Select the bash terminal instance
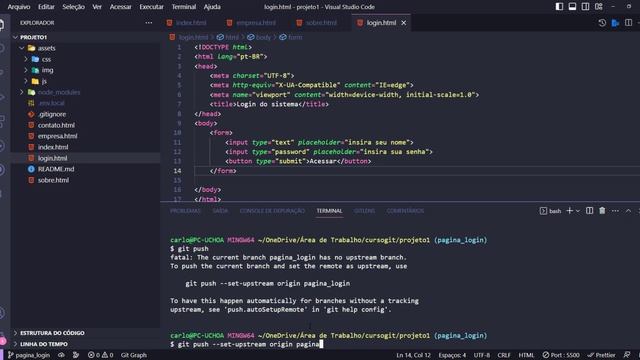The width and height of the screenshot is (640, 360). (550, 211)
